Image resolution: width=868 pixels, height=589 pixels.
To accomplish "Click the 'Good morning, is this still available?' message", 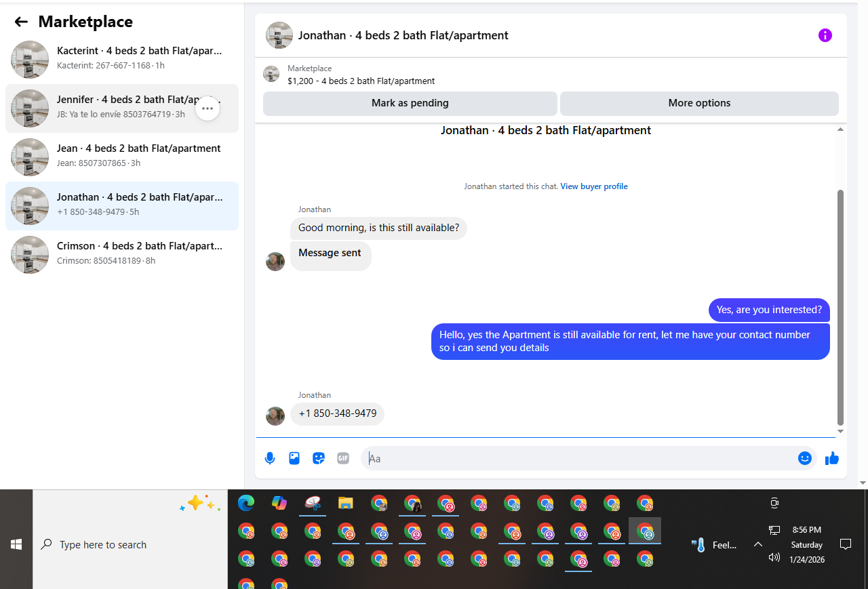I will pyautogui.click(x=378, y=228).
